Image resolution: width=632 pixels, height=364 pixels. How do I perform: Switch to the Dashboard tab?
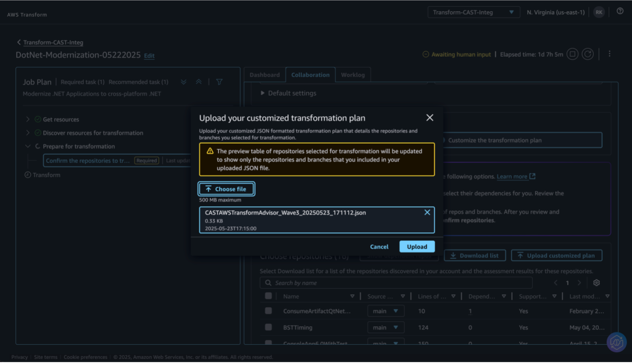(x=264, y=75)
